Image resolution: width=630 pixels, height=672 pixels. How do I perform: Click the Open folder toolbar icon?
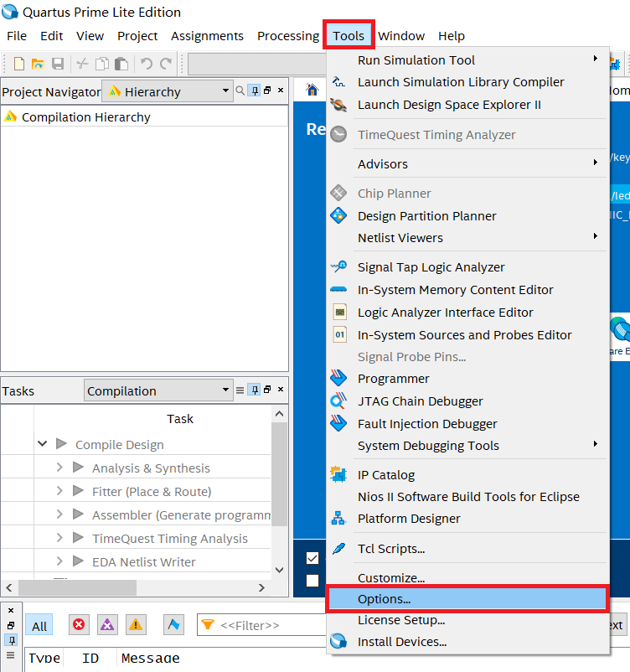(x=38, y=64)
